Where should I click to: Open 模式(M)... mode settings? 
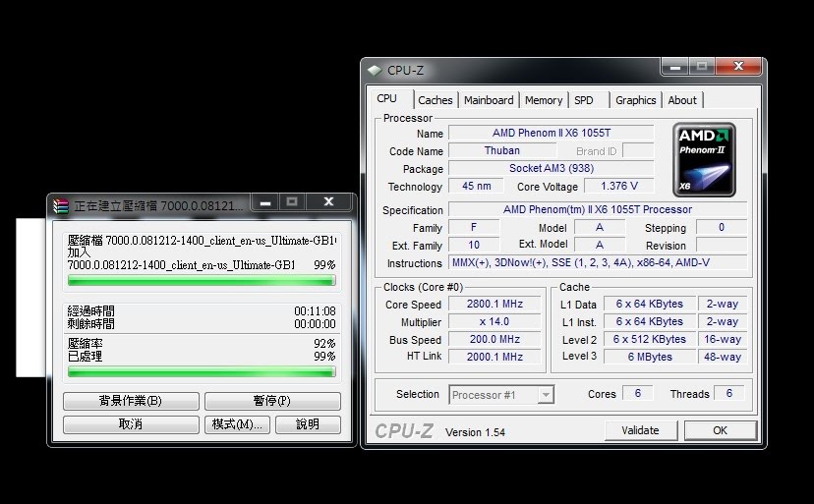[x=237, y=424]
